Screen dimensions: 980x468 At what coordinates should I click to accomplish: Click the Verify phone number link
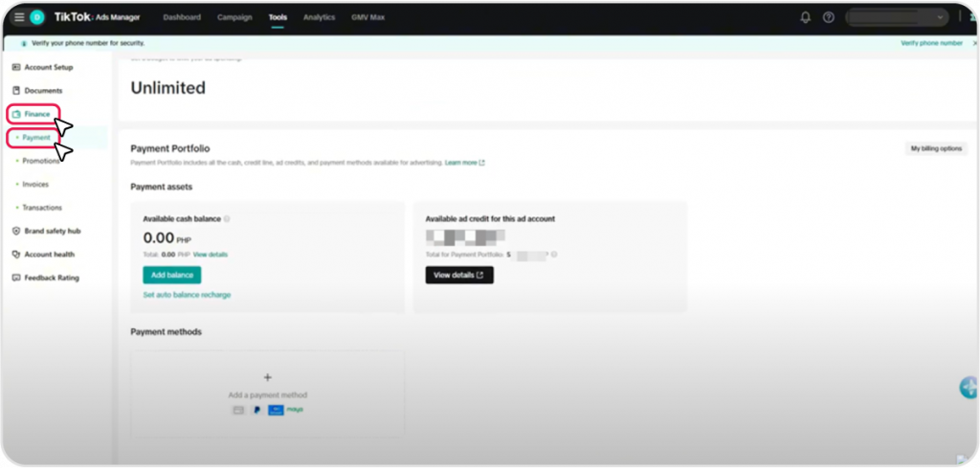(x=931, y=43)
